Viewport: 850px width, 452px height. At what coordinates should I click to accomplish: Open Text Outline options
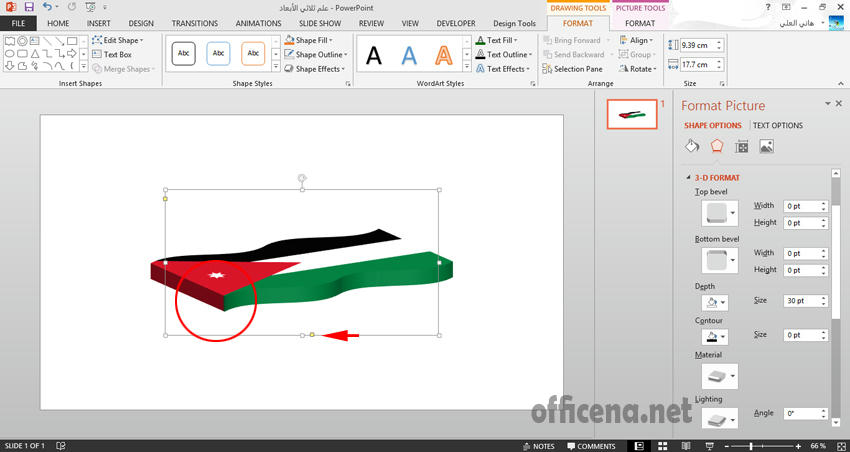pos(504,55)
